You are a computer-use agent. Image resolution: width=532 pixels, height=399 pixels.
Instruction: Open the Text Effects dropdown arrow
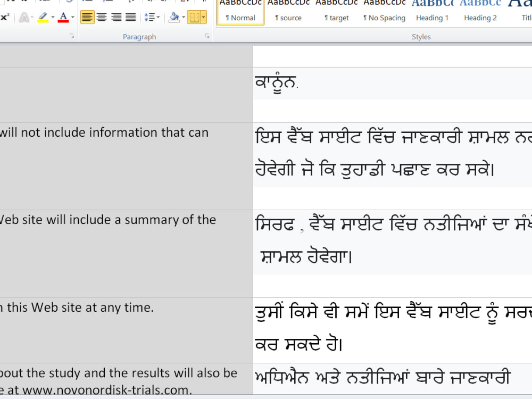coord(32,17)
